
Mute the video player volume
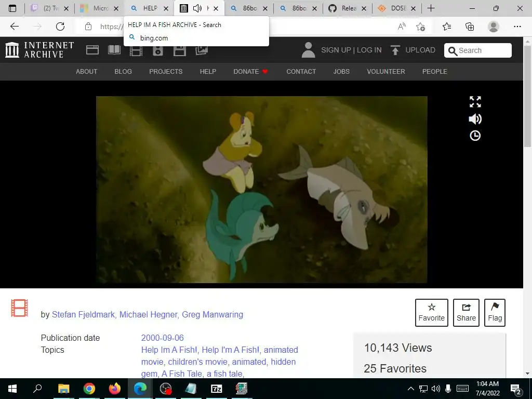coord(475,119)
